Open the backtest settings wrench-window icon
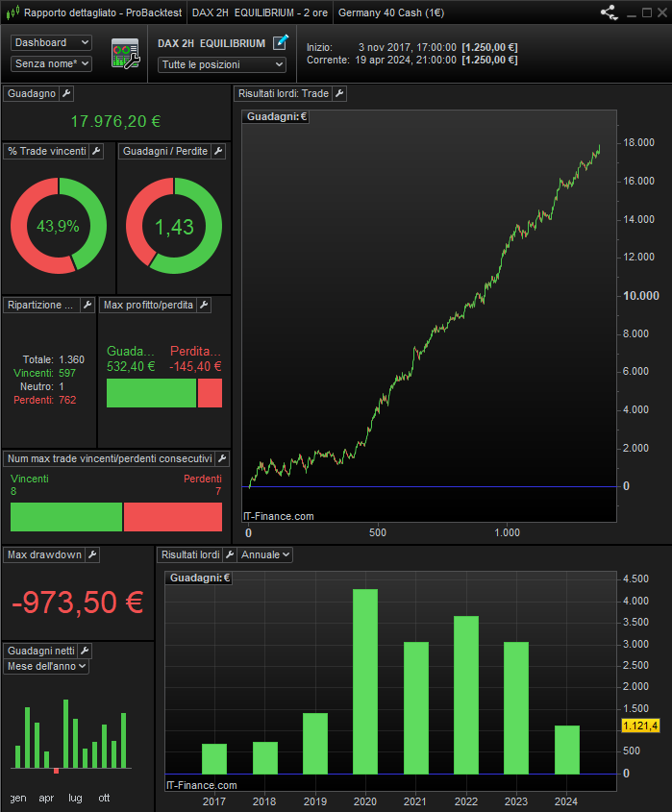 125,54
